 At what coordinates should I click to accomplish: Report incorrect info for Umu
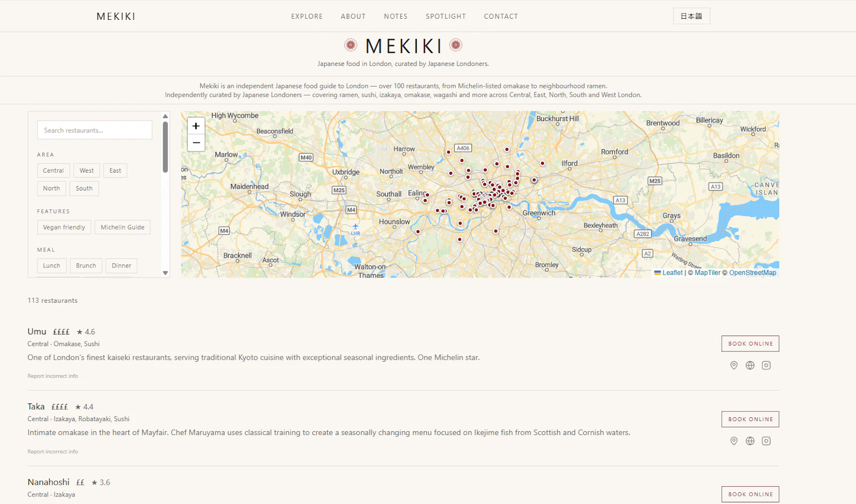(53, 376)
